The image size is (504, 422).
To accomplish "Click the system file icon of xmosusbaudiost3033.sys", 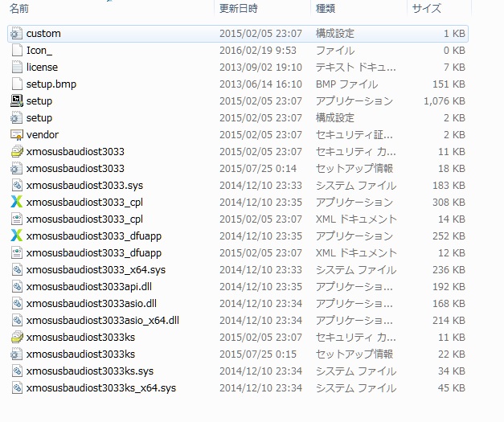I will [17, 186].
